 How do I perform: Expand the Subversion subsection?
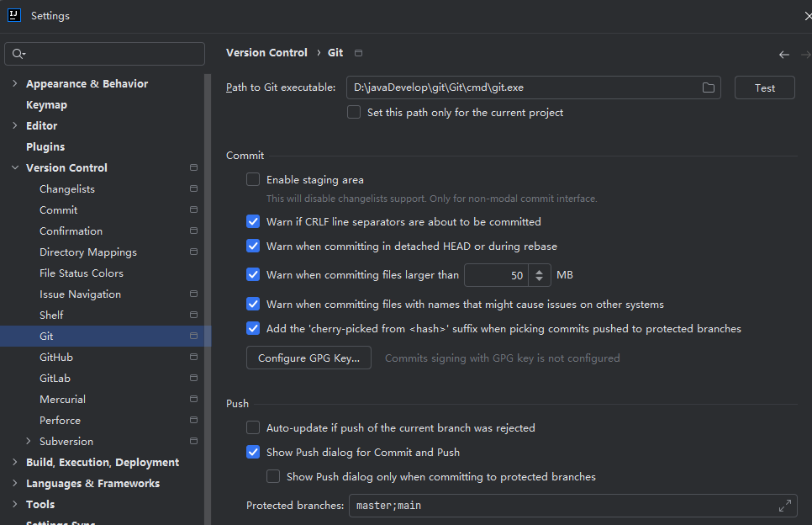(29, 441)
